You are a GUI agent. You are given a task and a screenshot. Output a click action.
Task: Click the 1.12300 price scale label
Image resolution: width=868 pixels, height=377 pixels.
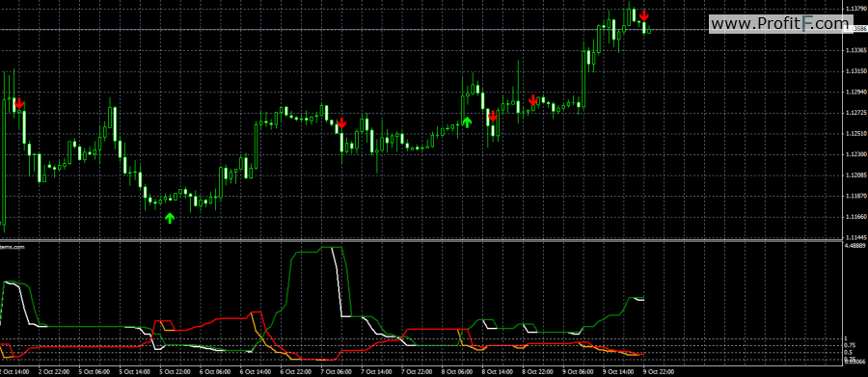click(855, 154)
